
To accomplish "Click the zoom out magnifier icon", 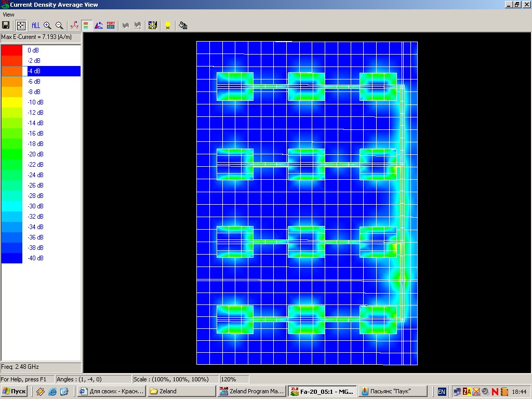I will point(59,25).
